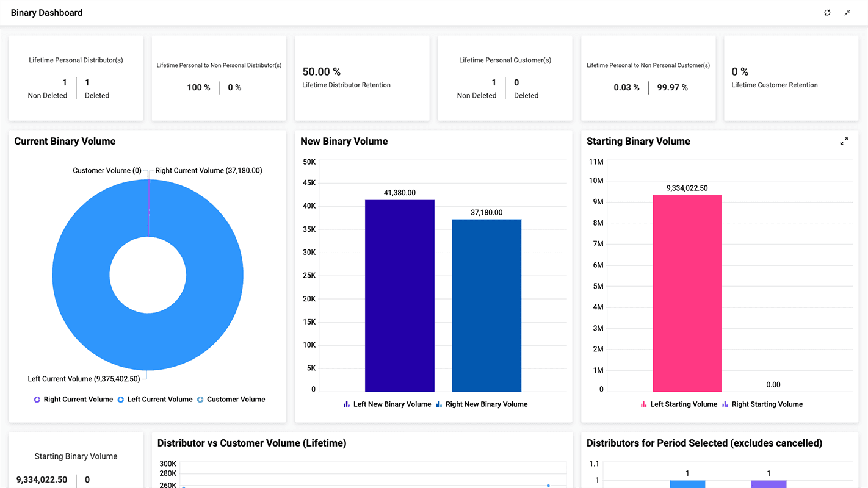Click the "100 %" distributor ratio value
Screen dimensions: 868x488
[198, 88]
